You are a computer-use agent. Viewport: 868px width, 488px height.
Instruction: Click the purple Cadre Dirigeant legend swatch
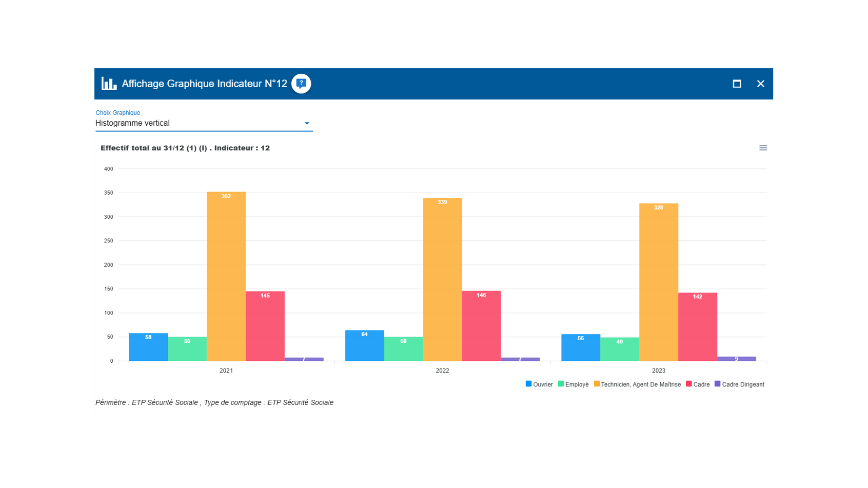718,384
